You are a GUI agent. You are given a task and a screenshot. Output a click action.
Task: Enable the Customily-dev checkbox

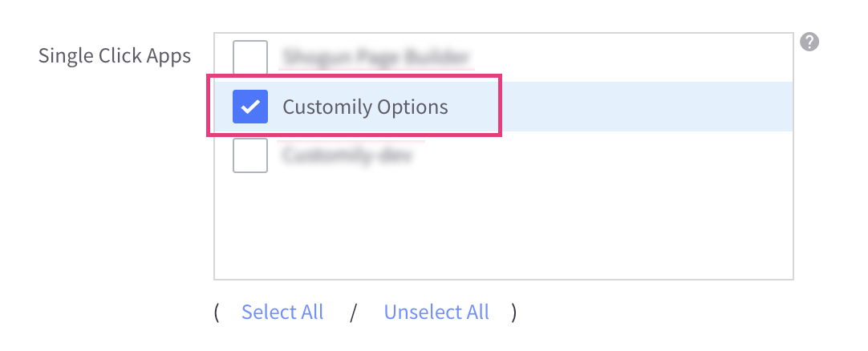coord(249,155)
